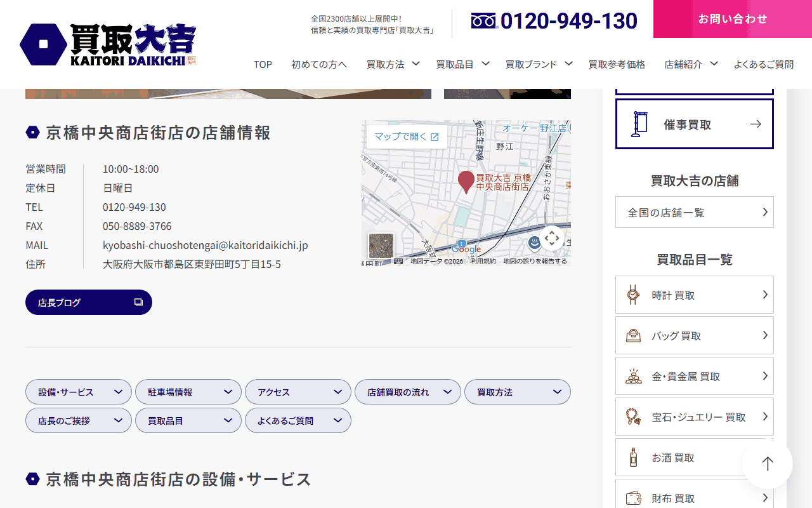This screenshot has width=812, height=508.
Task: Click the address 大阪府大阪市都島区東野田町5丁目15-5
Action: pos(192,264)
